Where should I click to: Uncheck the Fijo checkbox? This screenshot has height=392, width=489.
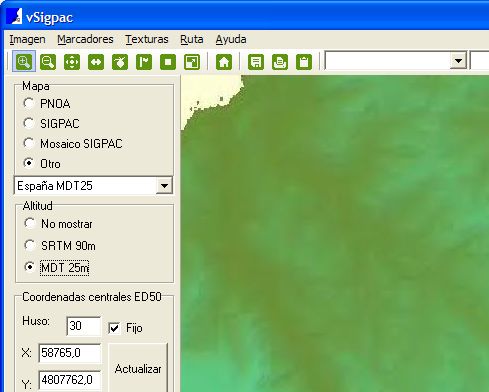click(114, 328)
